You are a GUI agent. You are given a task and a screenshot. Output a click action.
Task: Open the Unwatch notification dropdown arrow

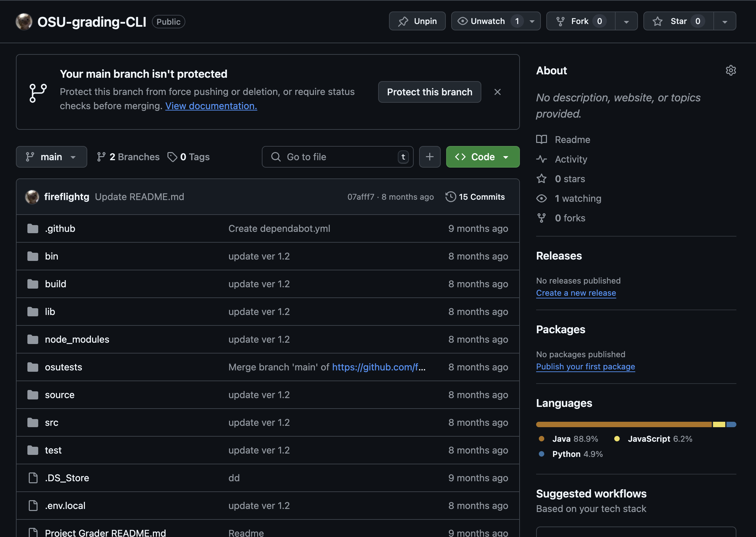pyautogui.click(x=532, y=21)
